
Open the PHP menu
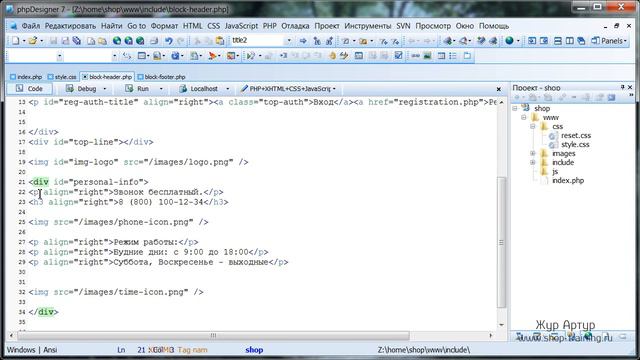(x=269, y=26)
